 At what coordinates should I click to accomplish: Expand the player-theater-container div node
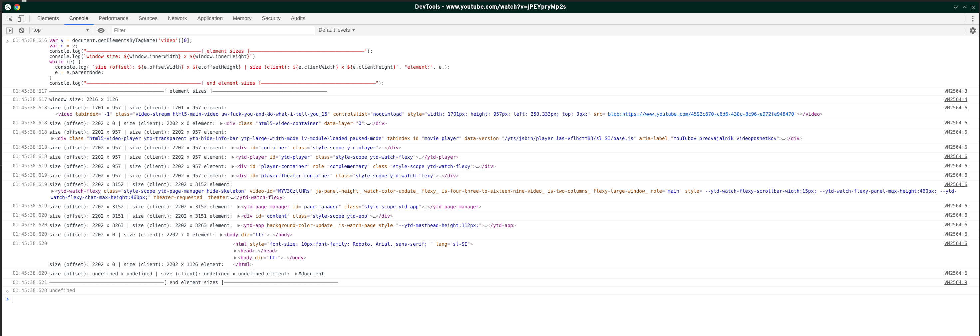[x=232, y=176]
